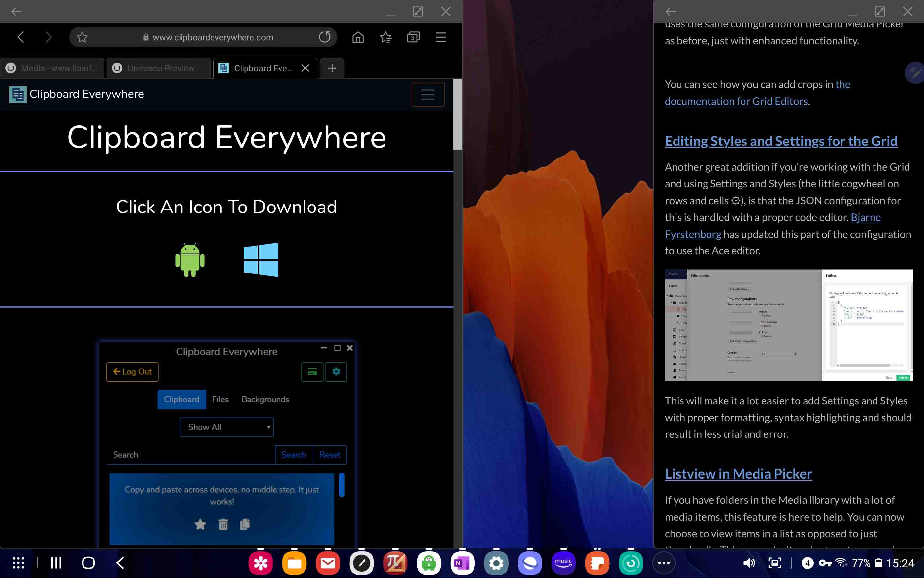Open the tab switcher showing 3

pos(413,37)
